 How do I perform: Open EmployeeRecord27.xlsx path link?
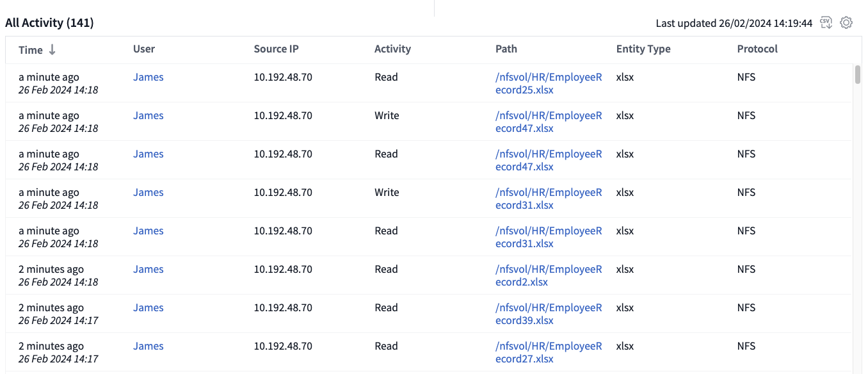[549, 352]
